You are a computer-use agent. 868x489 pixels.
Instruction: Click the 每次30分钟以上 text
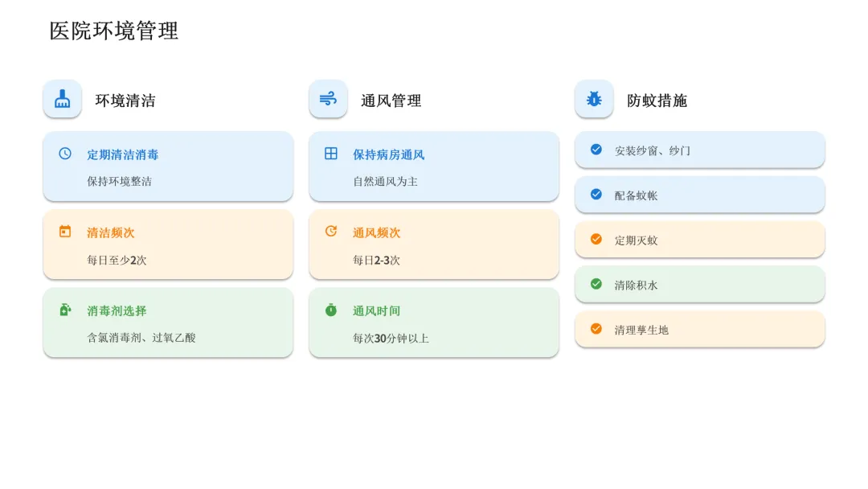coord(391,338)
